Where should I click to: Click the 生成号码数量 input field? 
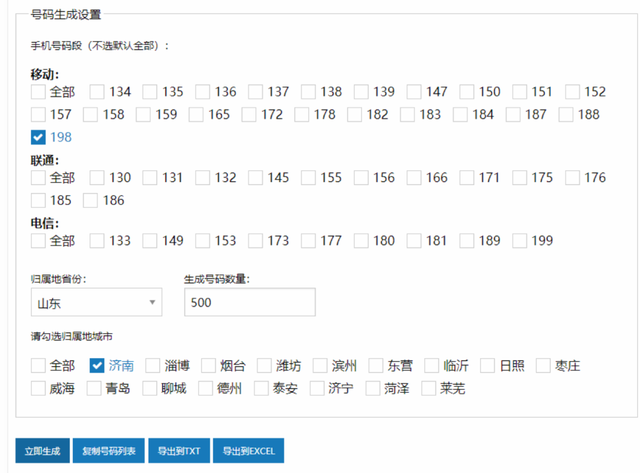(x=250, y=302)
